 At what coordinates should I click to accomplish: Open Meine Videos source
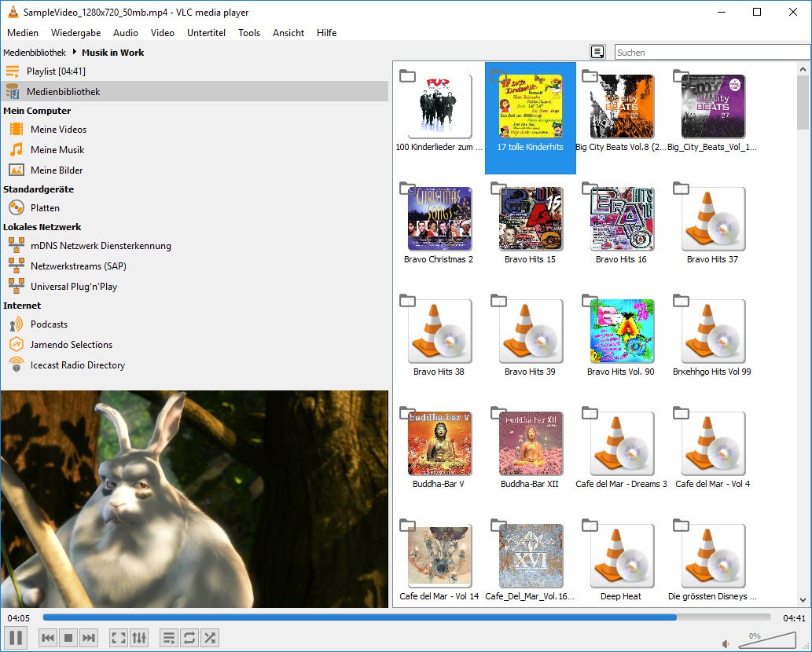194,130
